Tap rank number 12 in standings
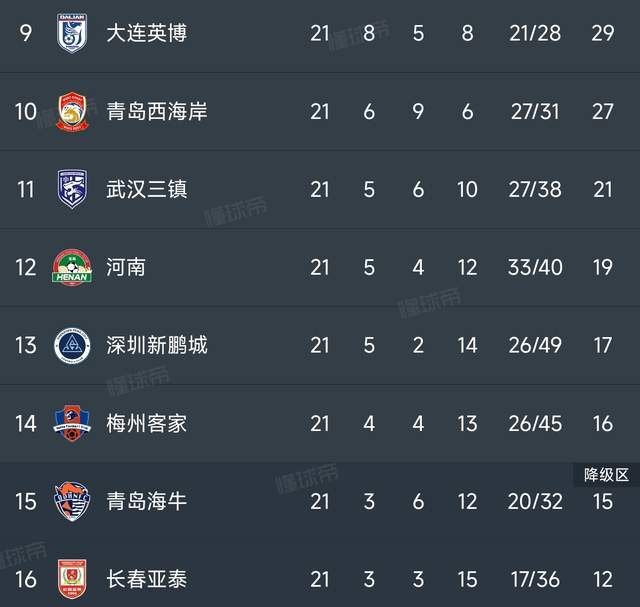The image size is (640, 607). click(x=26, y=267)
